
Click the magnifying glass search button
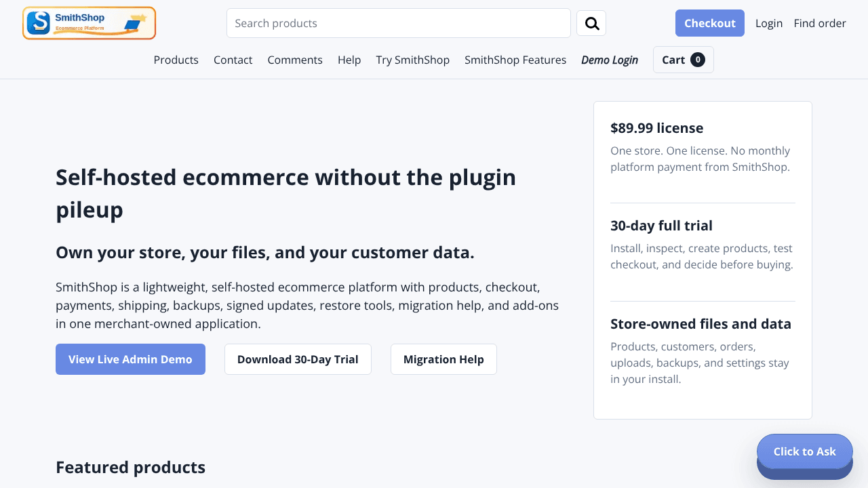[591, 23]
